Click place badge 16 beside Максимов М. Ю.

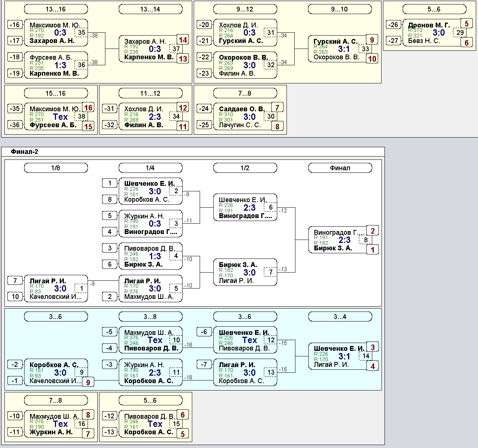88,108
